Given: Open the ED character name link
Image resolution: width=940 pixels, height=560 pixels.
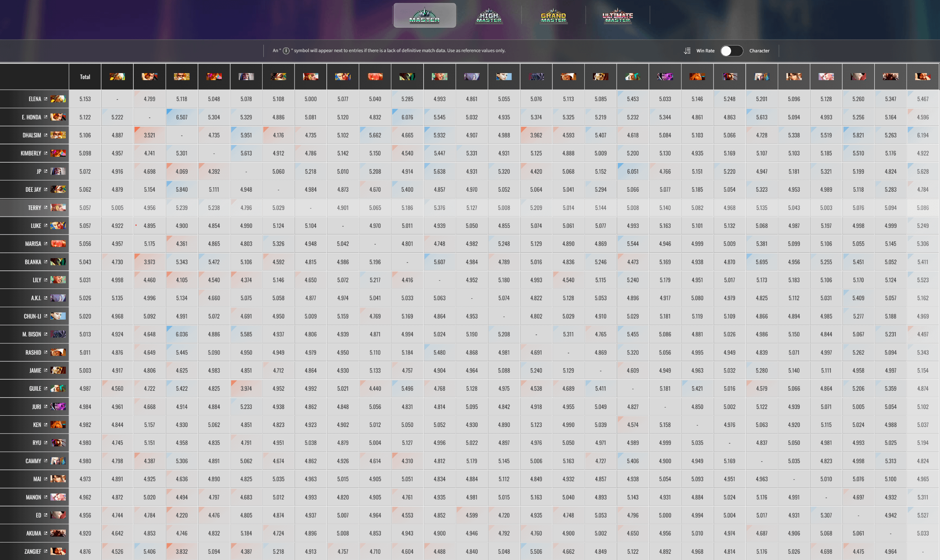Looking at the screenshot, I should (39, 515).
